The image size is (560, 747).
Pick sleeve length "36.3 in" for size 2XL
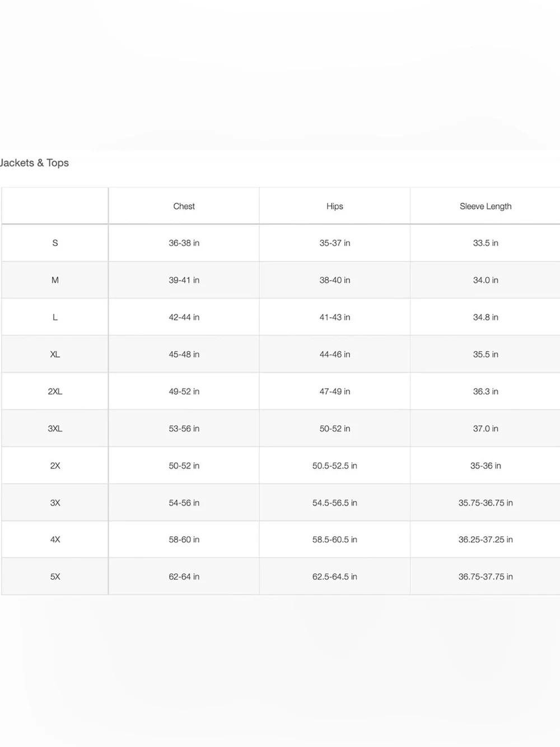(486, 391)
